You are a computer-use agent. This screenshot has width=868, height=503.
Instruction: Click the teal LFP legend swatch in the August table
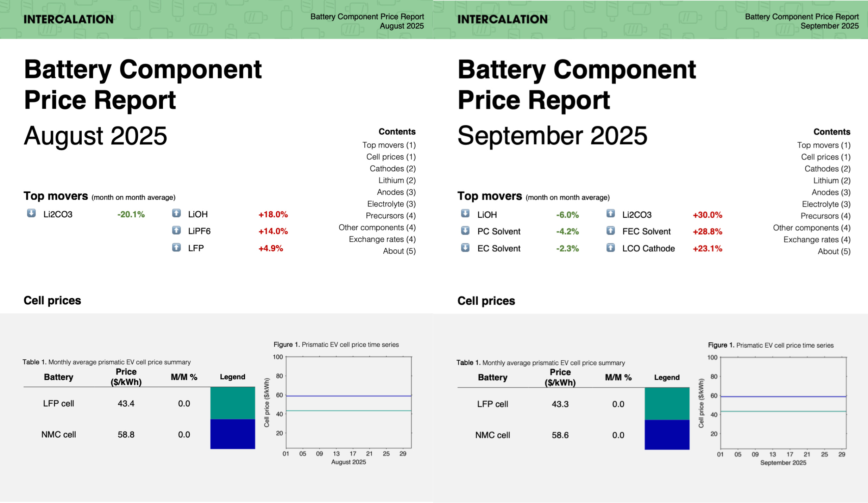(232, 403)
